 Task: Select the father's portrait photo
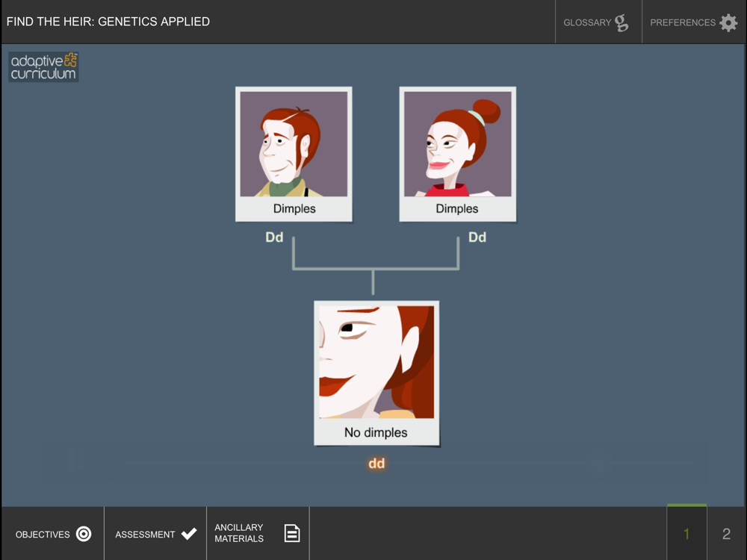click(294, 144)
